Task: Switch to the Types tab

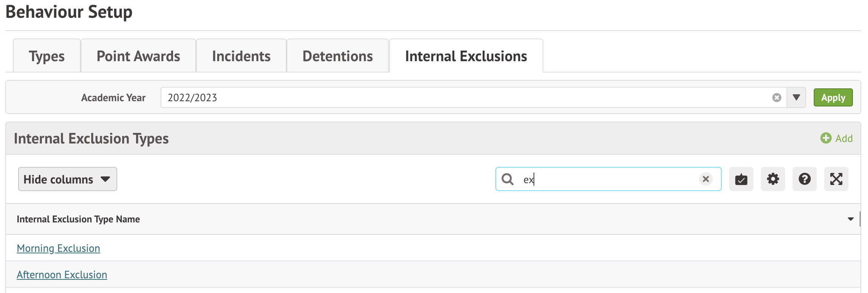Action: [47, 56]
